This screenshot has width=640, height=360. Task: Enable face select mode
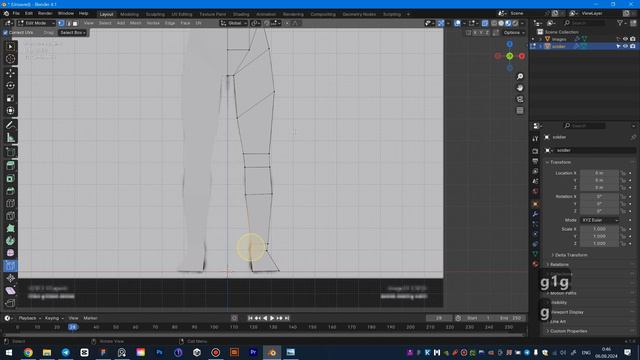(75, 23)
